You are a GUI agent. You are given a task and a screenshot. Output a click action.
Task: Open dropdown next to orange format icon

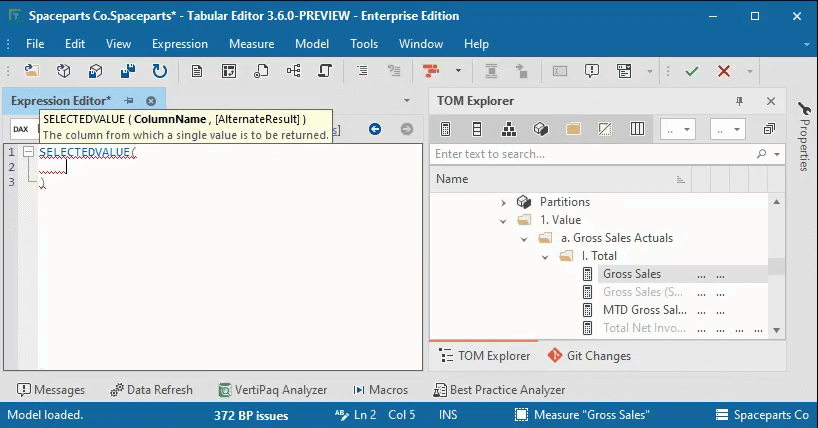pyautogui.click(x=458, y=70)
